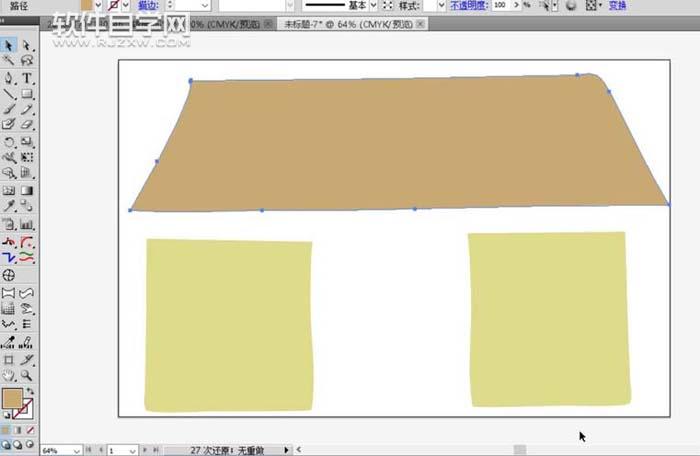Set paint type to None
Image resolution: width=700 pixels, height=456 pixels.
pos(30,430)
